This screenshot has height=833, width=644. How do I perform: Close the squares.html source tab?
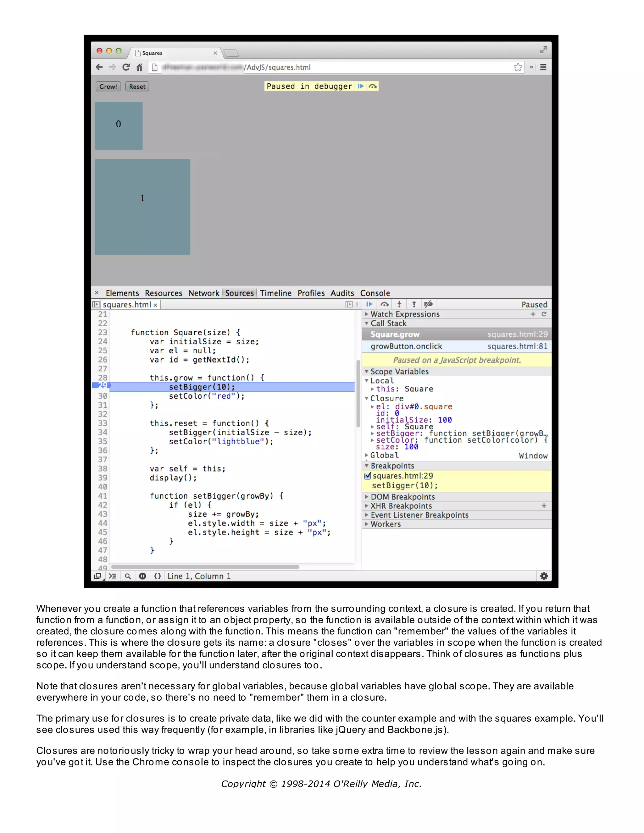point(156,305)
